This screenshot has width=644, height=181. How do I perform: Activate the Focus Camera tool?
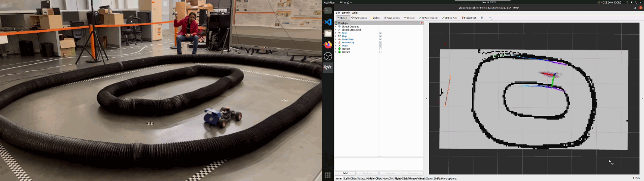392,18
